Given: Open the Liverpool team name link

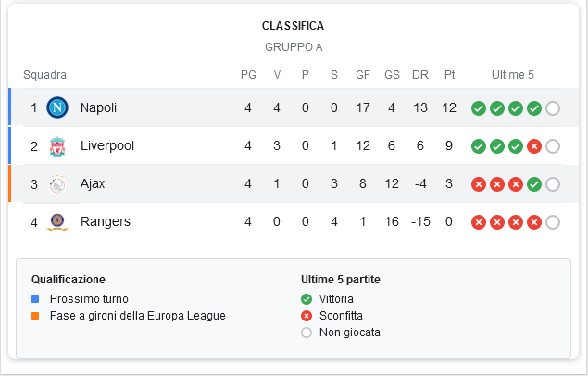Looking at the screenshot, I should 107,145.
